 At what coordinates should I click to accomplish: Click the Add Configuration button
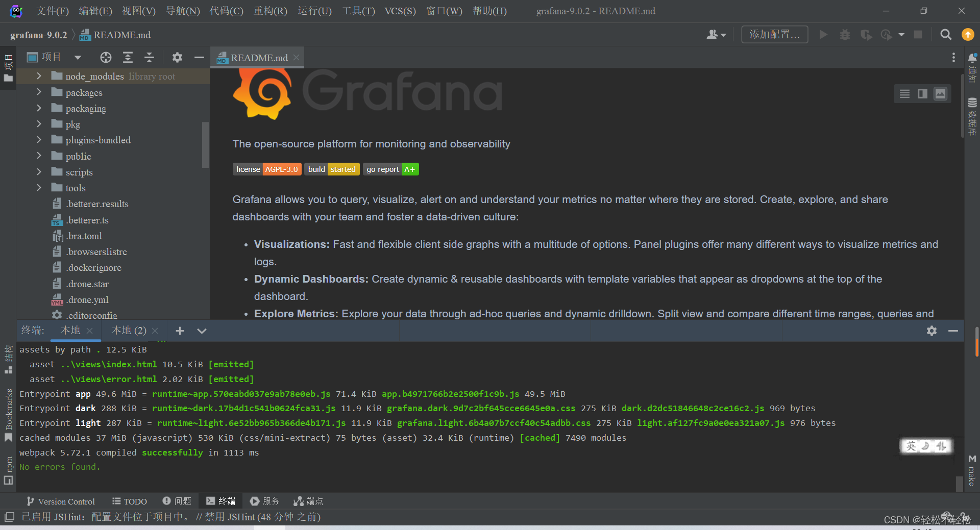click(x=774, y=35)
